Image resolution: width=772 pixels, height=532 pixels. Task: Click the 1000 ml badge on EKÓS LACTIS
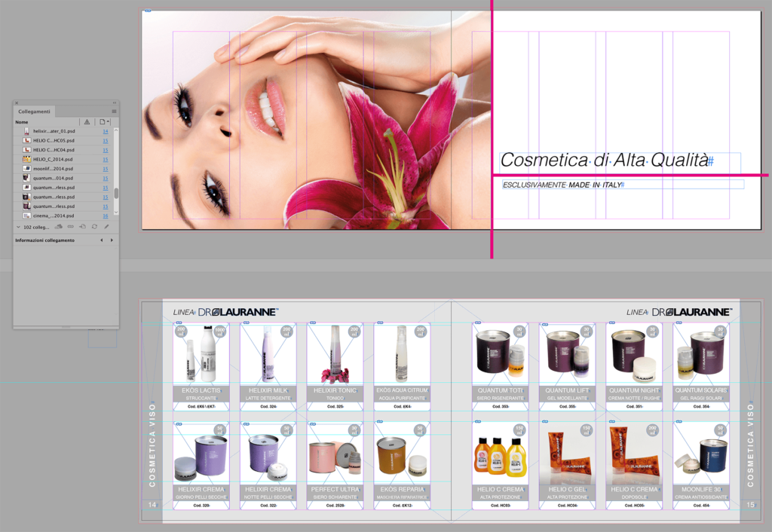(x=219, y=332)
